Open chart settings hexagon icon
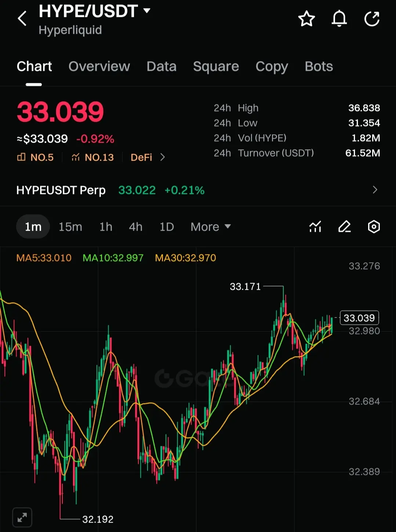396x532 pixels. click(374, 227)
